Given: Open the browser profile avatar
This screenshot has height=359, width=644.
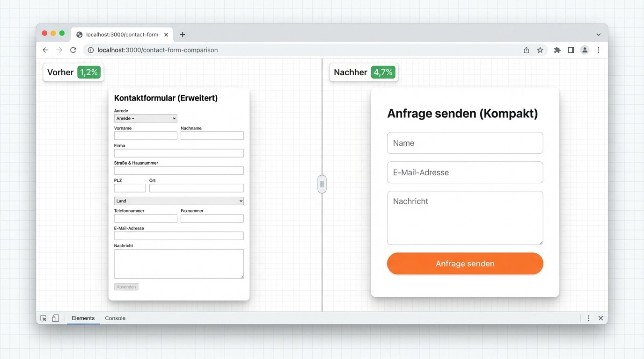Looking at the screenshot, I should tap(585, 50).
